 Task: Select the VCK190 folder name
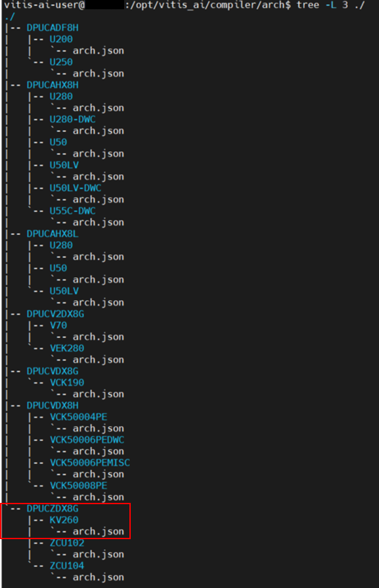coord(67,383)
